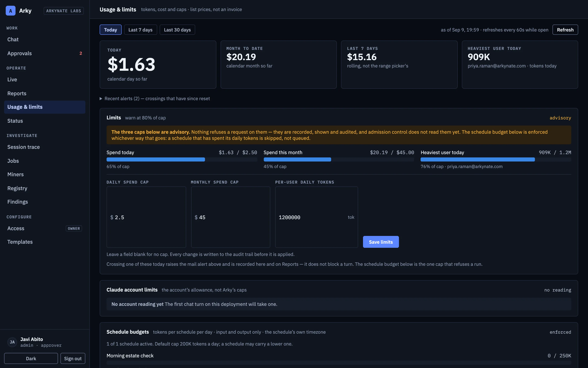Click the 65% of cap text
Viewport: 588px width, 368px height.
118,166
